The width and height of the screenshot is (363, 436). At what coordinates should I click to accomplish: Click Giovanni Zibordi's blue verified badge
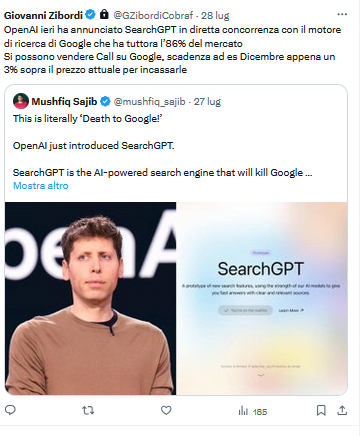pyautogui.click(x=90, y=15)
